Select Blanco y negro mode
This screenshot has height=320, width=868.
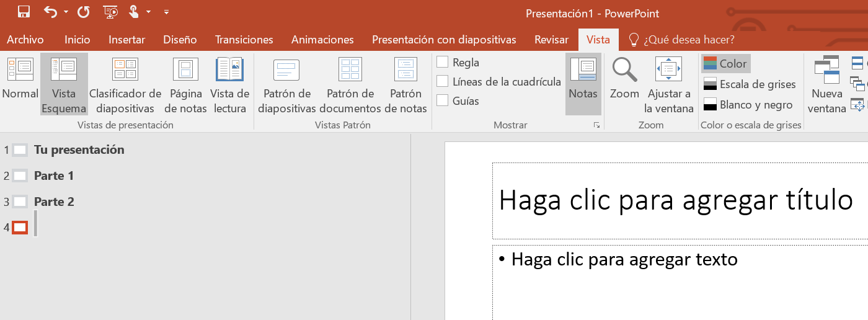click(x=749, y=105)
